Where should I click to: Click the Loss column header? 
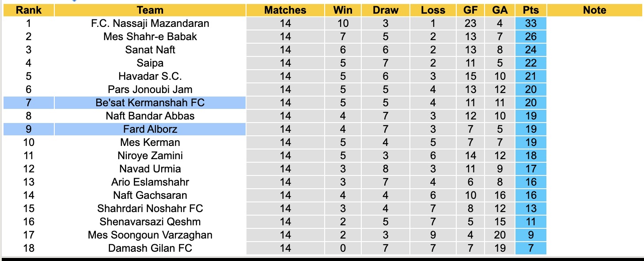tap(433, 10)
